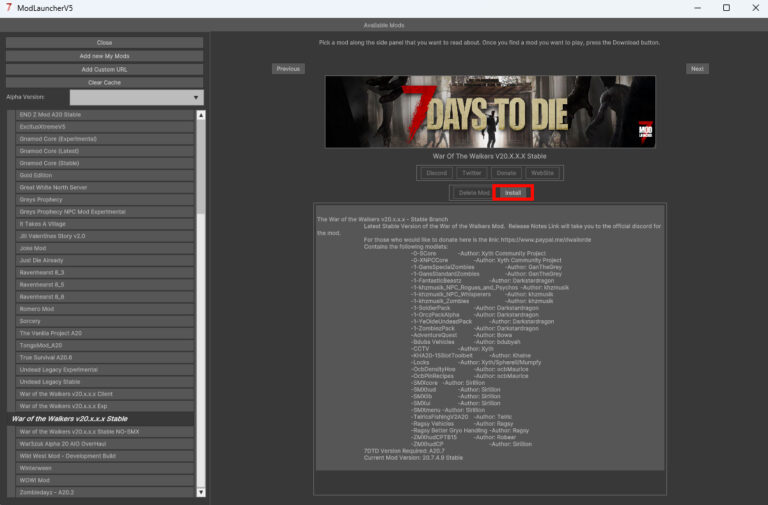Screen dimensions: 768x505
Task: Select The Vanilla Project A20
Action: [x=105, y=333]
